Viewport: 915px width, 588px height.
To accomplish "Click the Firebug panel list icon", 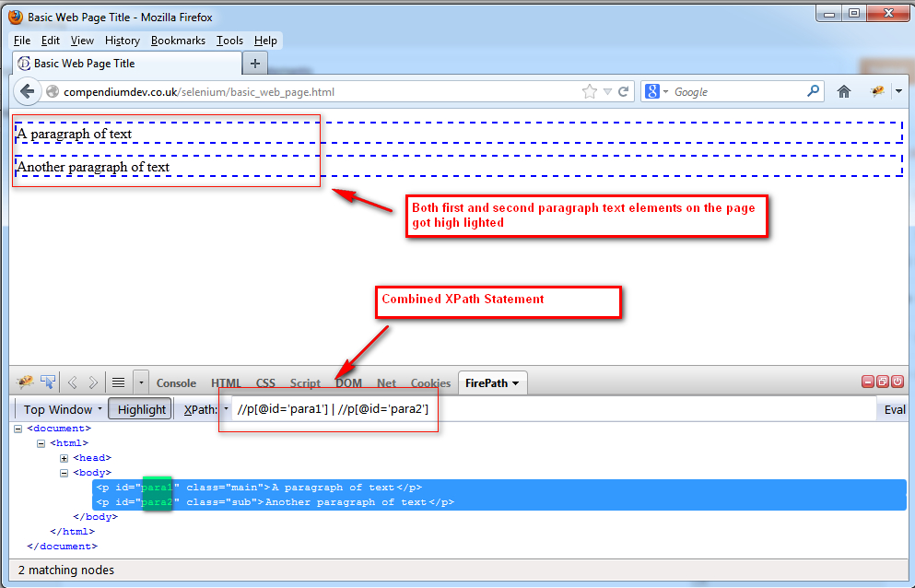I will coord(118,382).
